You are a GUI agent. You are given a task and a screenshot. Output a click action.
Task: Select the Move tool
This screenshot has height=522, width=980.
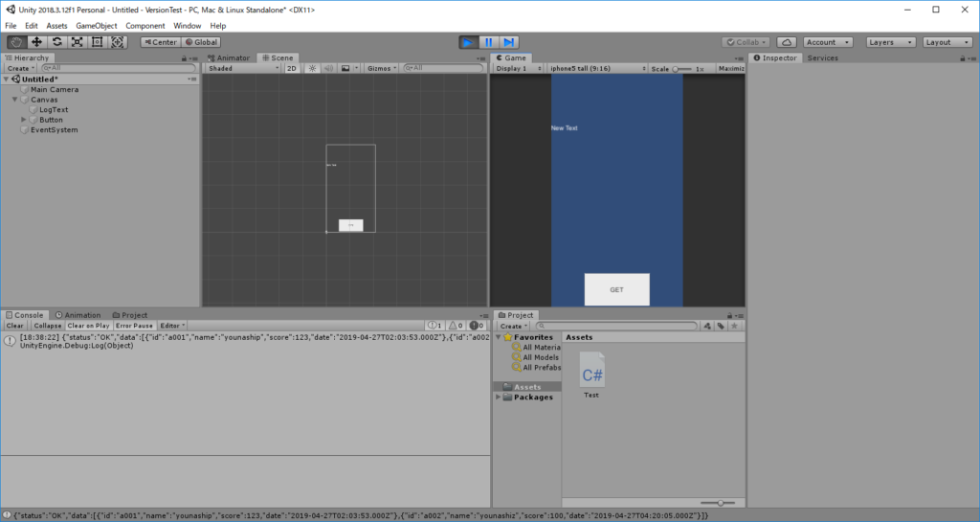click(x=36, y=42)
